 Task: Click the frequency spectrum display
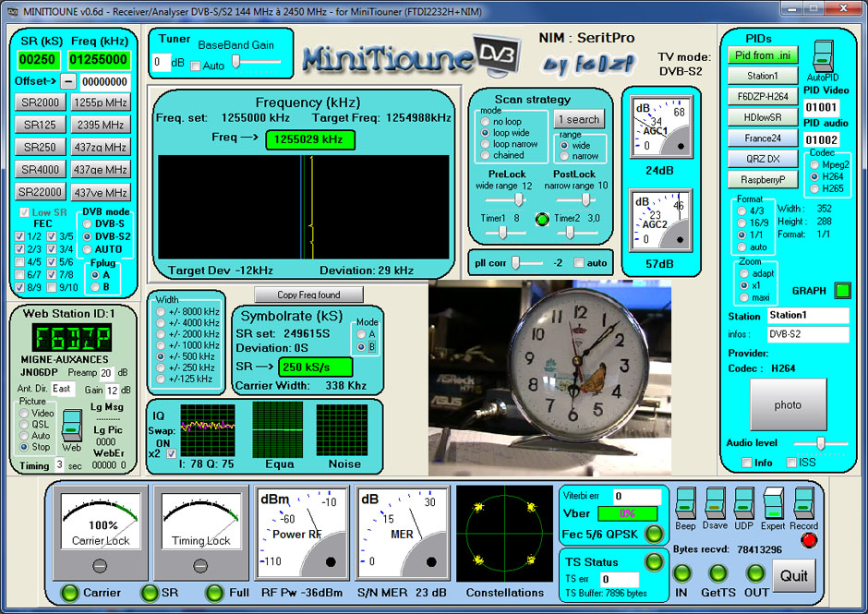(x=304, y=207)
